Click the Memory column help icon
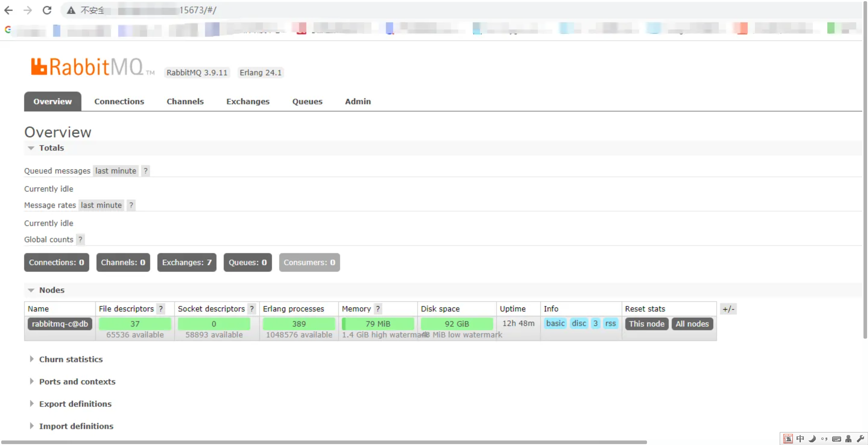Image resolution: width=868 pixels, height=445 pixels. (378, 309)
